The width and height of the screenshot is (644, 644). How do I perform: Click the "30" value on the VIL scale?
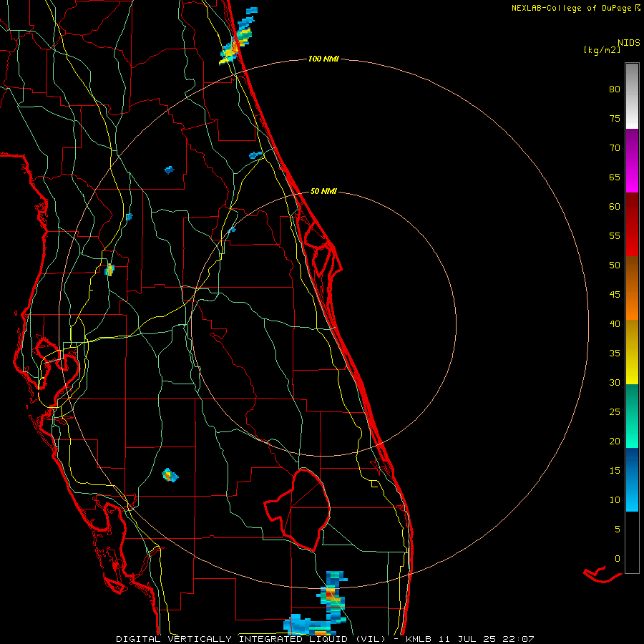click(x=615, y=383)
